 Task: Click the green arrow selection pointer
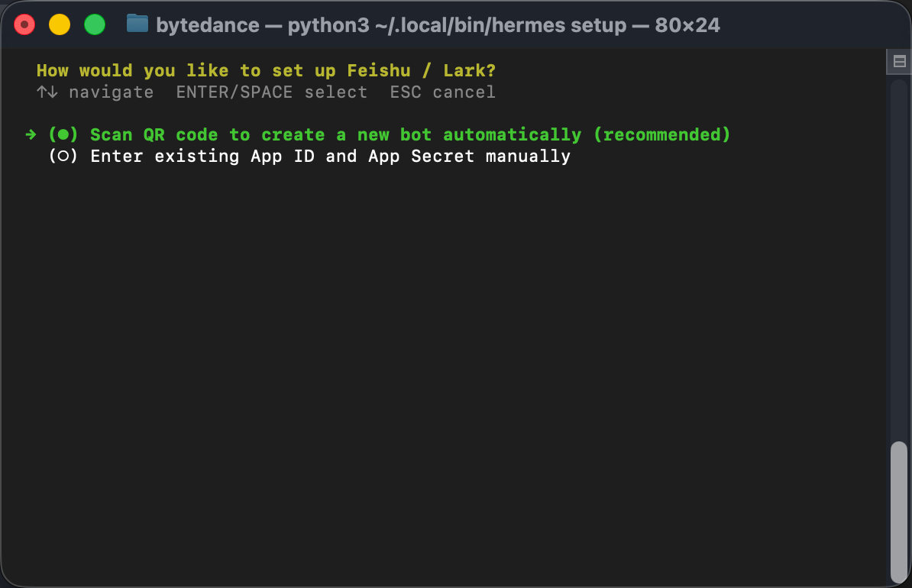(x=31, y=134)
